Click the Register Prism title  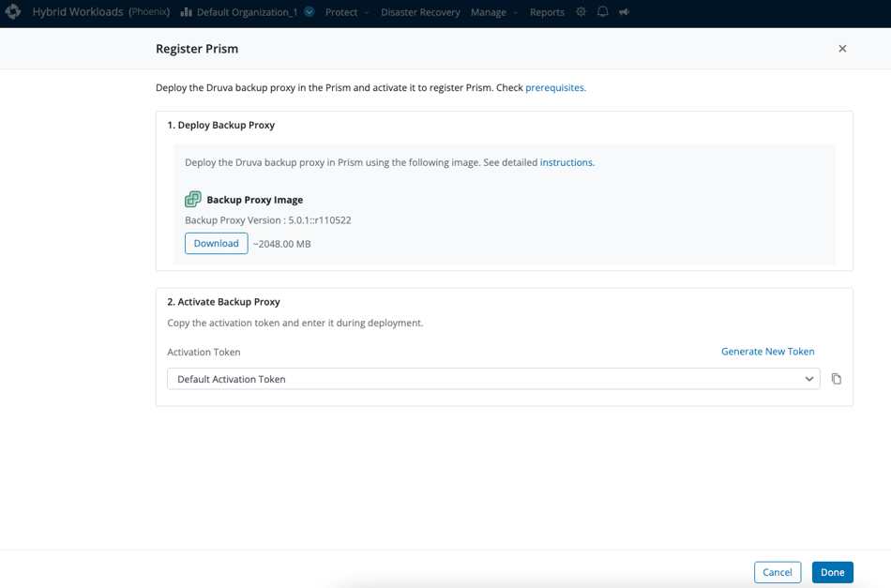click(x=197, y=49)
